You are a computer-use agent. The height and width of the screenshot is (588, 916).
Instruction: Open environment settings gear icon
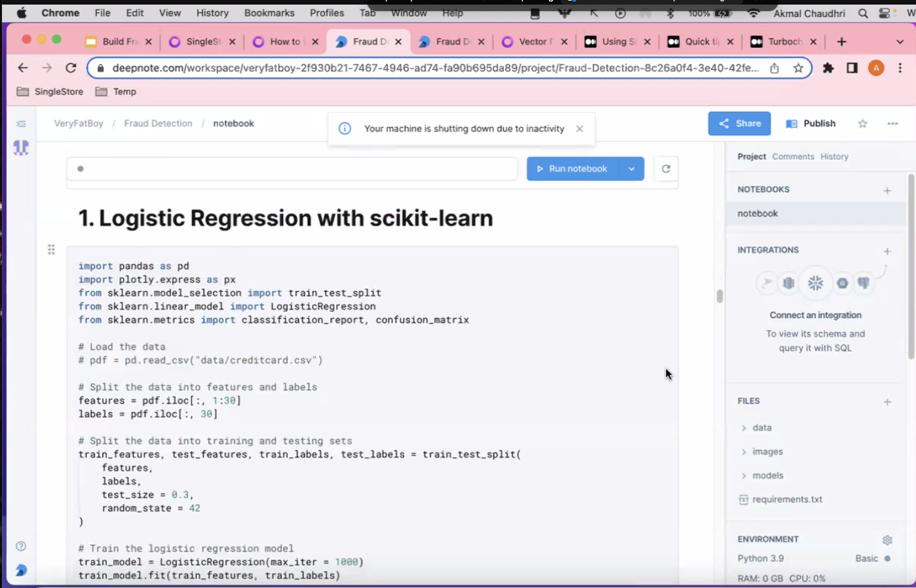[887, 540]
